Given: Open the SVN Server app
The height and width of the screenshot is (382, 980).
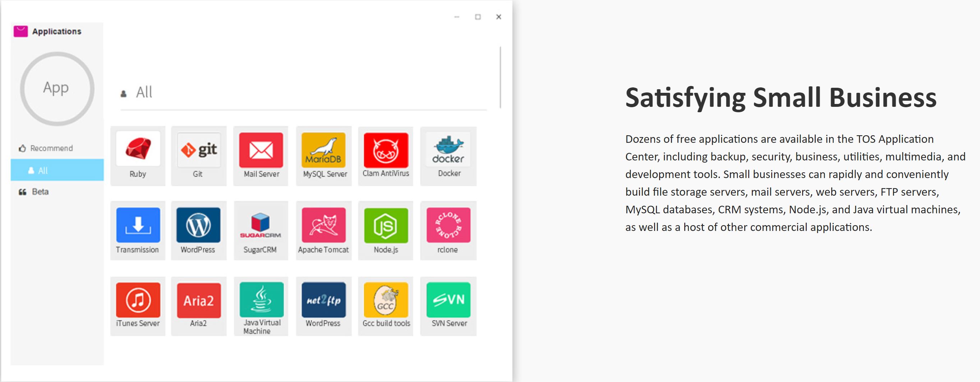Looking at the screenshot, I should coord(448,300).
